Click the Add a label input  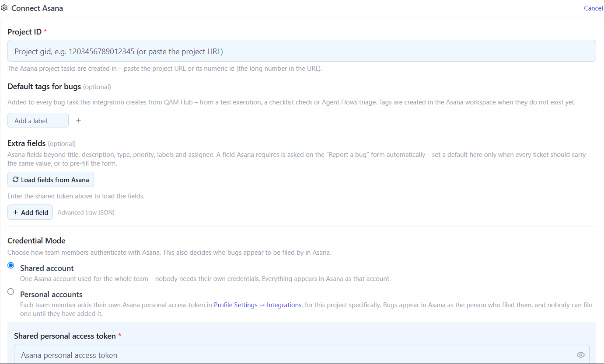(x=38, y=121)
